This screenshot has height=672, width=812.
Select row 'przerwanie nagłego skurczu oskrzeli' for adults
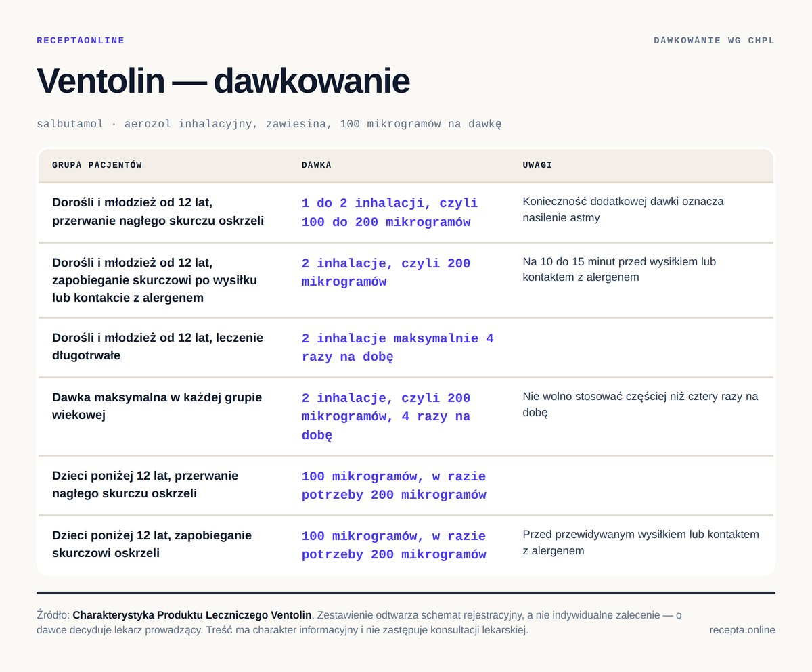pyautogui.click(x=406, y=212)
